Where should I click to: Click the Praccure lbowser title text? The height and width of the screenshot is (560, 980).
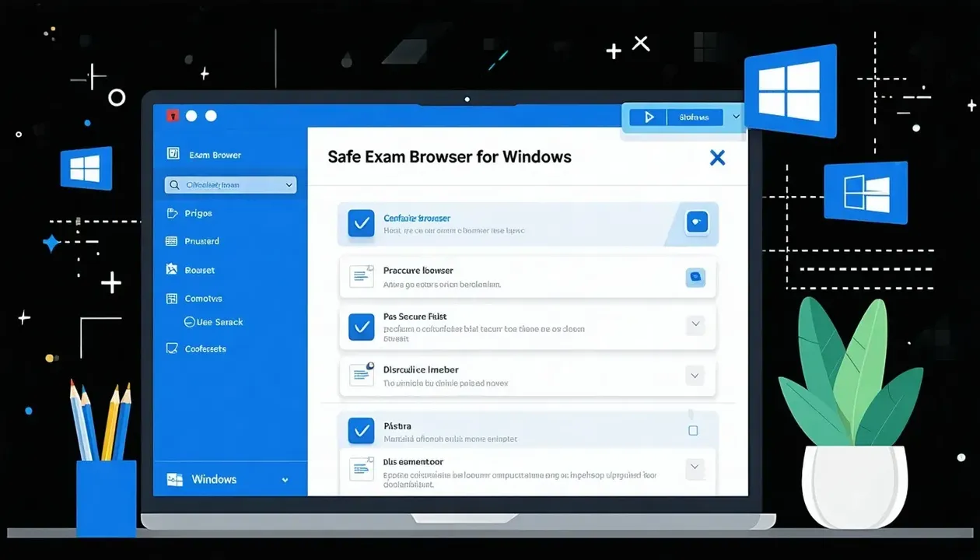point(418,270)
